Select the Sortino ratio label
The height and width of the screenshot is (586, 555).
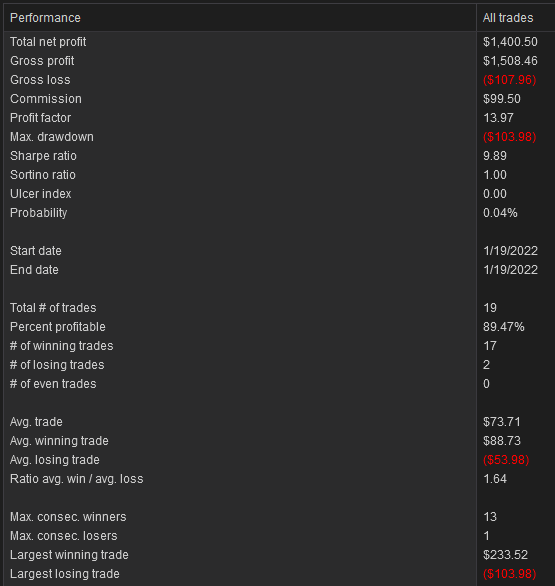(43, 175)
